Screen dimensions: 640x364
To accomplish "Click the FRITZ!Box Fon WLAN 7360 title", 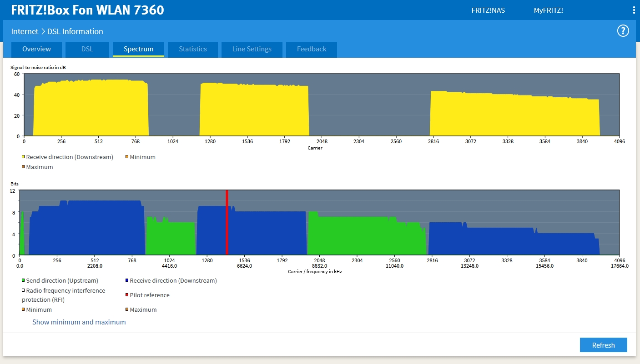I will click(87, 10).
